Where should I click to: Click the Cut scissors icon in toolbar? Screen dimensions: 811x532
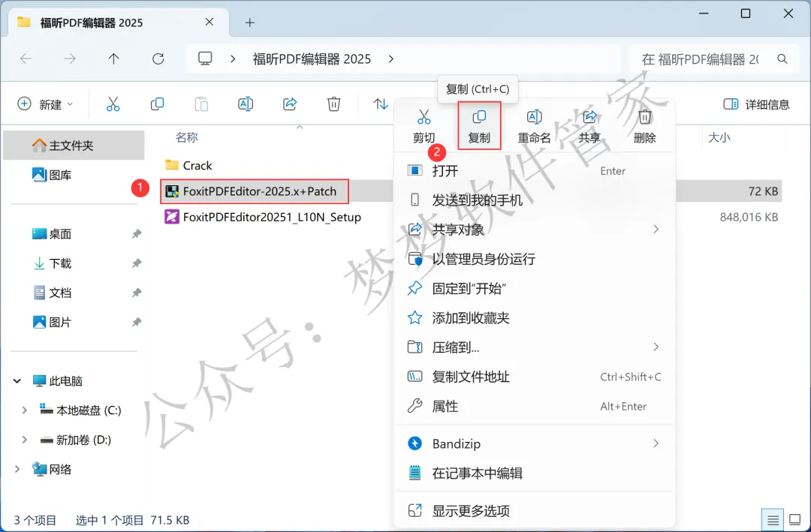(113, 104)
